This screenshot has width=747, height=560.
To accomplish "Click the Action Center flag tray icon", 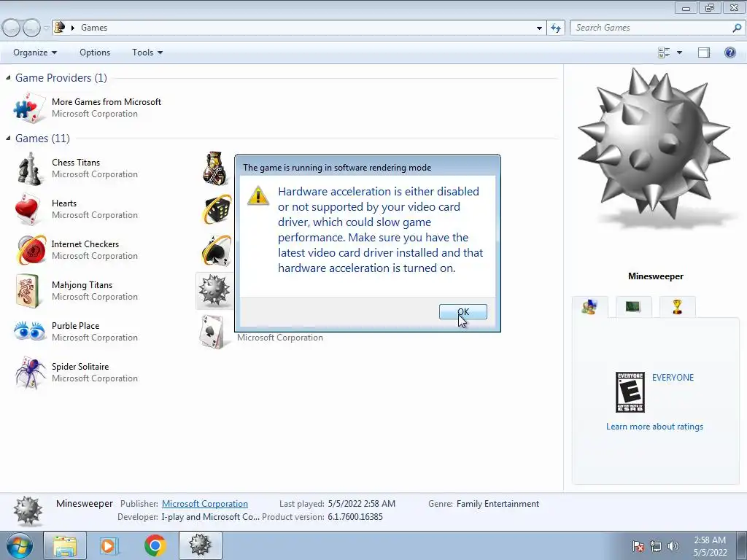I will click(638, 546).
